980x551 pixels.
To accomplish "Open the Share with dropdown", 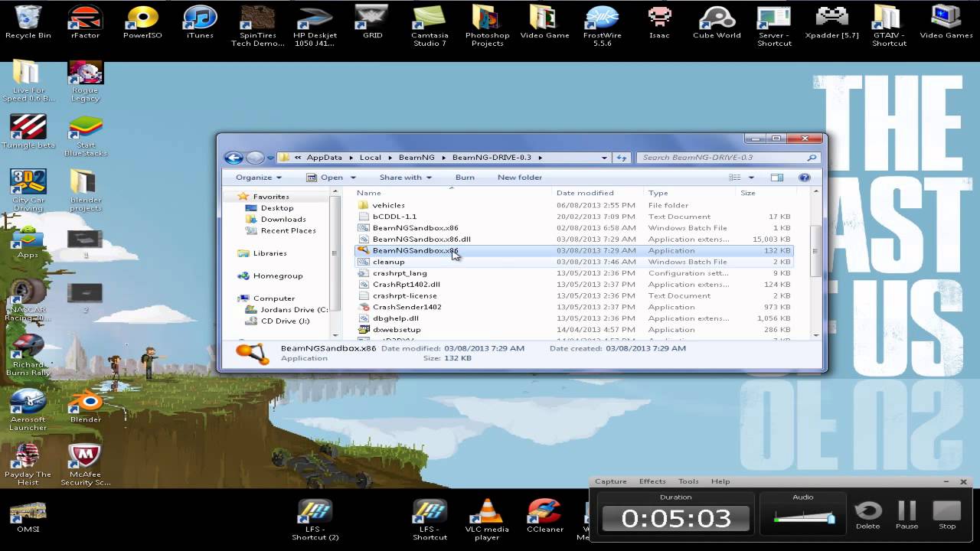I will pyautogui.click(x=405, y=178).
